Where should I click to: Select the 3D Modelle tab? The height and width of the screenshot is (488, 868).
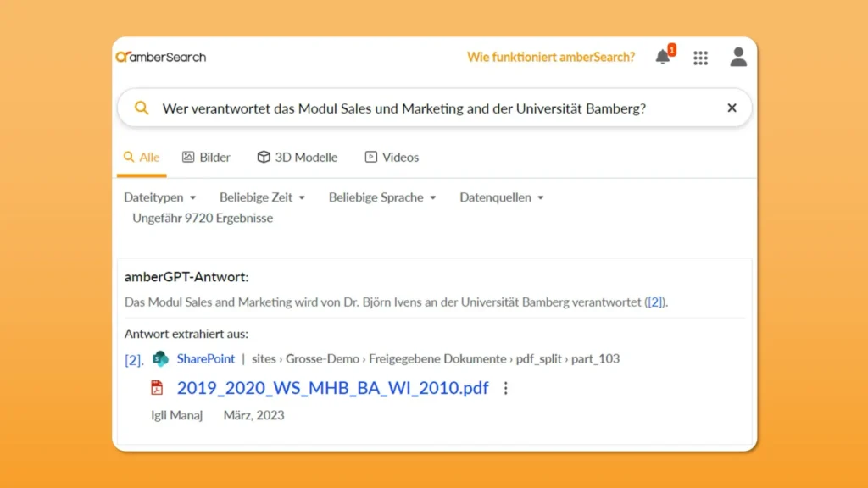pyautogui.click(x=297, y=157)
